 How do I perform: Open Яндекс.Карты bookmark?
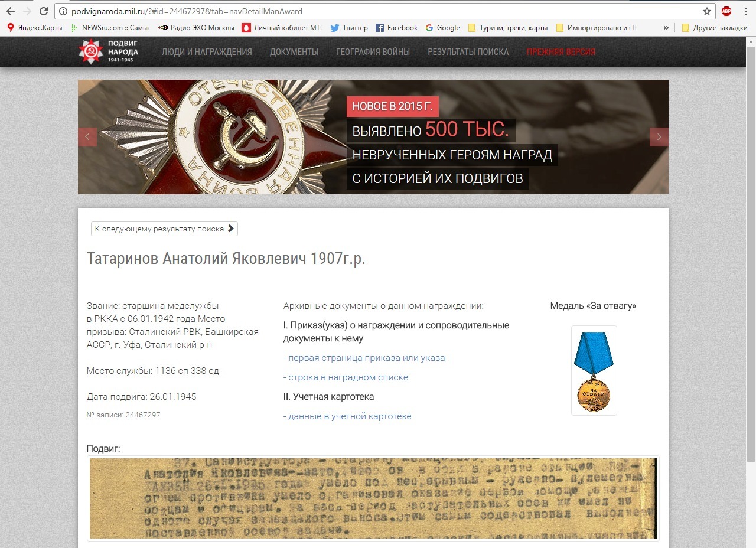(34, 28)
